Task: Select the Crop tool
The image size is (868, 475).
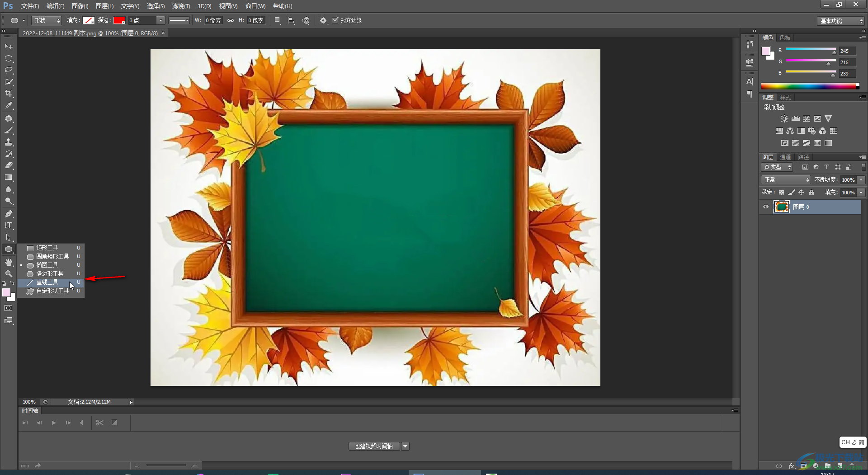Action: point(9,94)
